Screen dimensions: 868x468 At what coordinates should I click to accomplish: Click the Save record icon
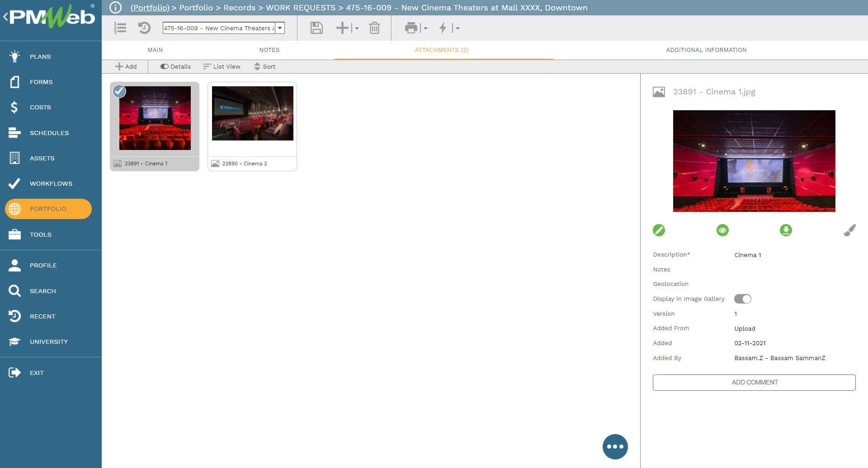(316, 28)
